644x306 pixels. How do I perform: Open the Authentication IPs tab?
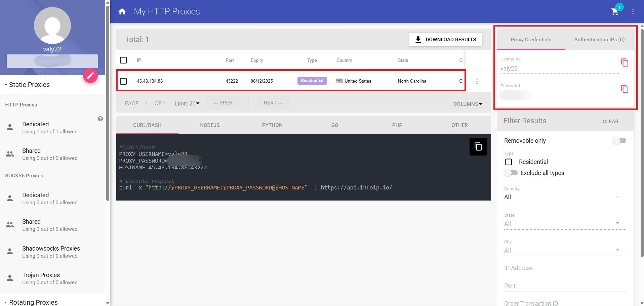[x=599, y=39]
